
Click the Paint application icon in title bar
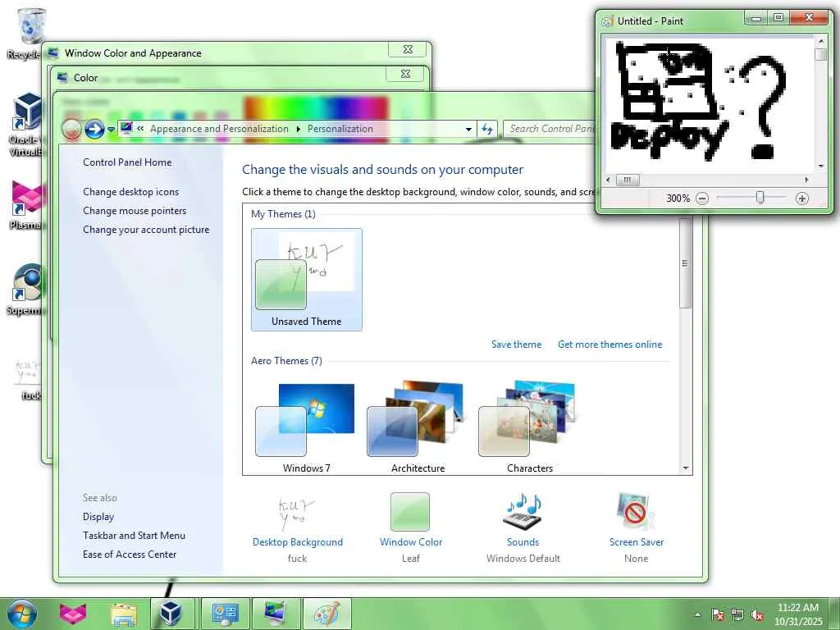pyautogui.click(x=608, y=21)
